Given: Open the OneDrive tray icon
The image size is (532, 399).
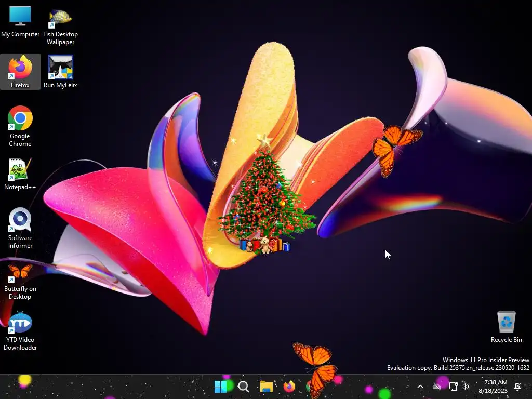Looking at the screenshot, I should point(437,387).
